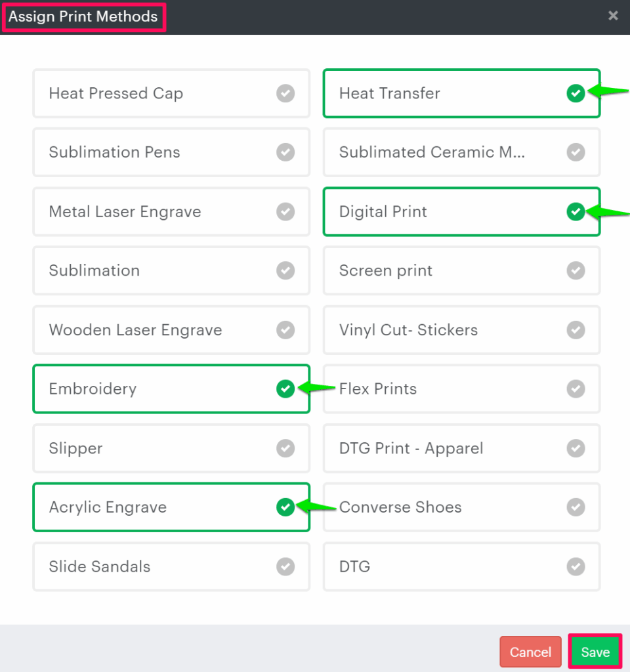The height and width of the screenshot is (672, 630).
Task: Click the DTG checkmark icon
Action: click(x=576, y=566)
